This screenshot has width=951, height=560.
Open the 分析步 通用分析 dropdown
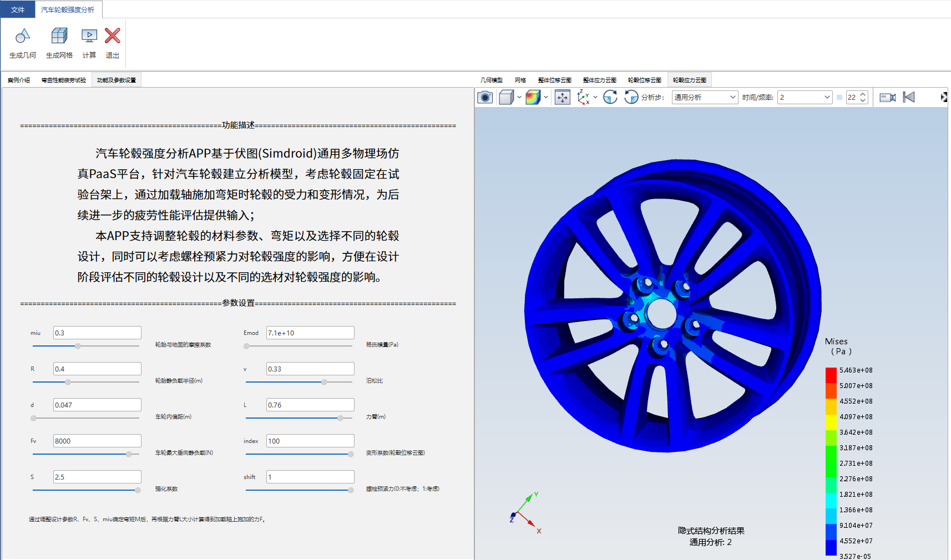tap(705, 98)
